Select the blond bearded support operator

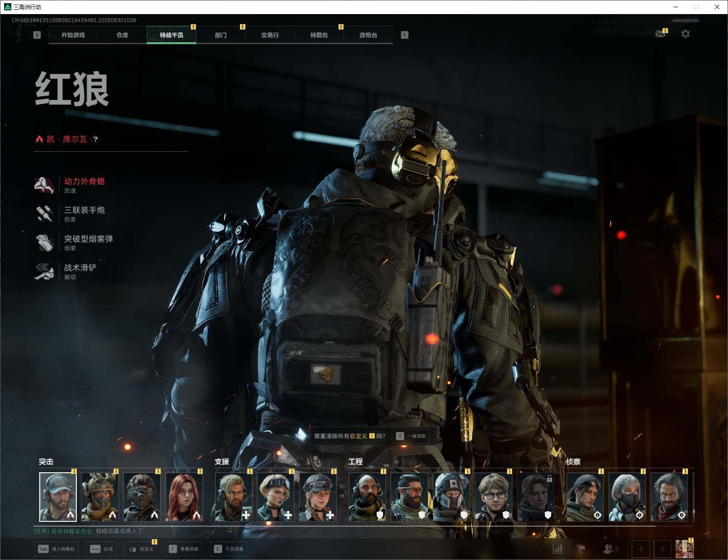point(234,497)
